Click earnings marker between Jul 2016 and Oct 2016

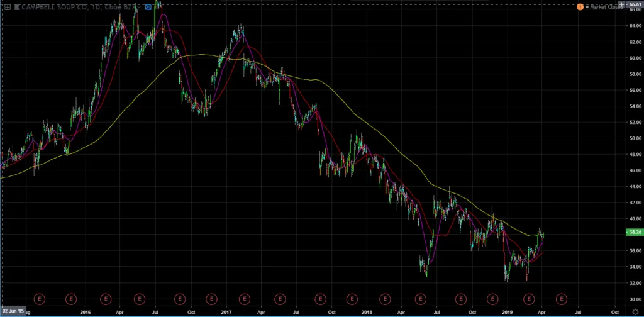coord(179,299)
